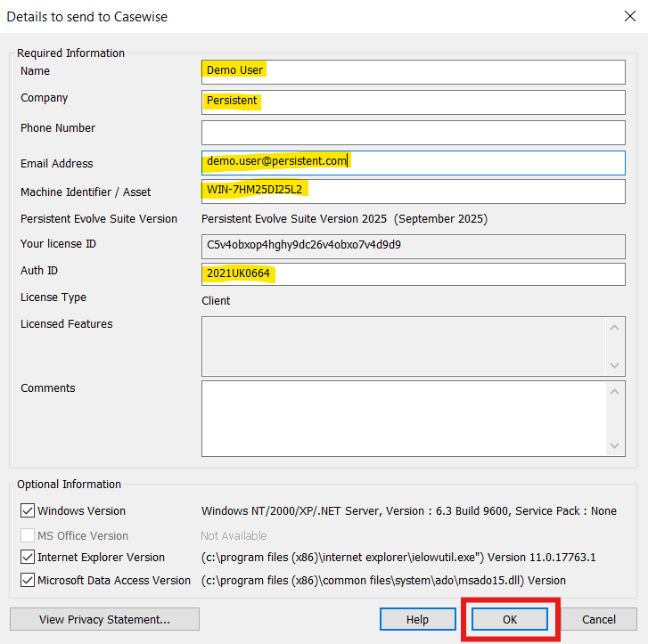Click the Auth ID field
Screen dimensions: 648x644
click(414, 274)
